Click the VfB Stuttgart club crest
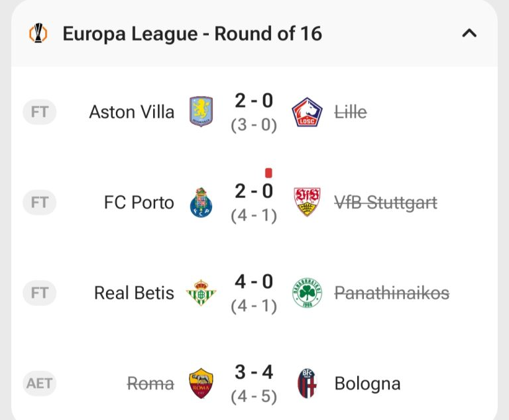Viewport: 509px width, 420px height. coord(307,202)
